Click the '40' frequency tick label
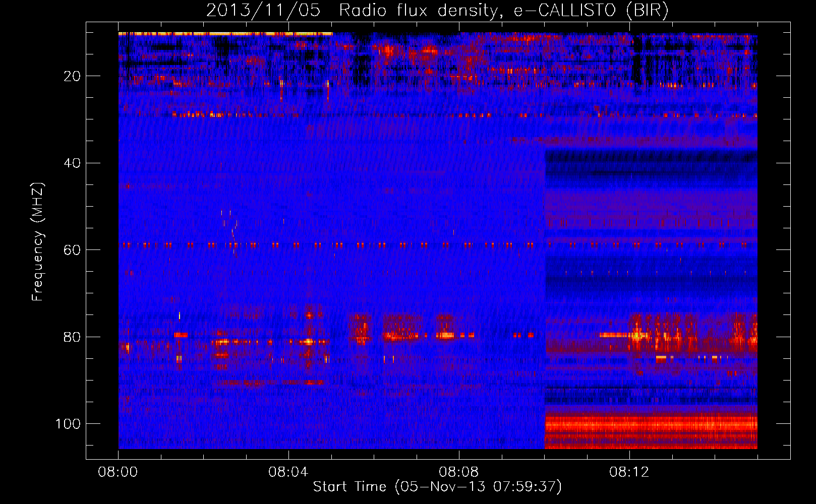This screenshot has height=504, width=816. click(x=72, y=163)
